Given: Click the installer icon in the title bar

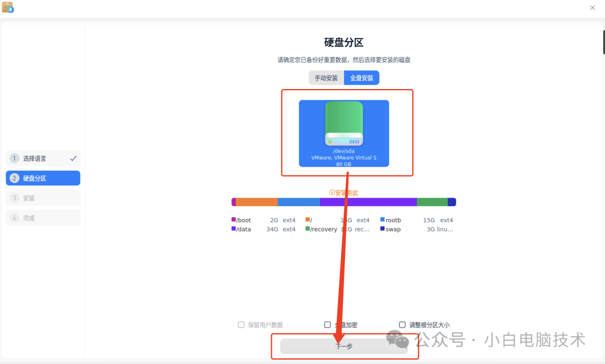Looking at the screenshot, I should pyautogui.click(x=8, y=7).
